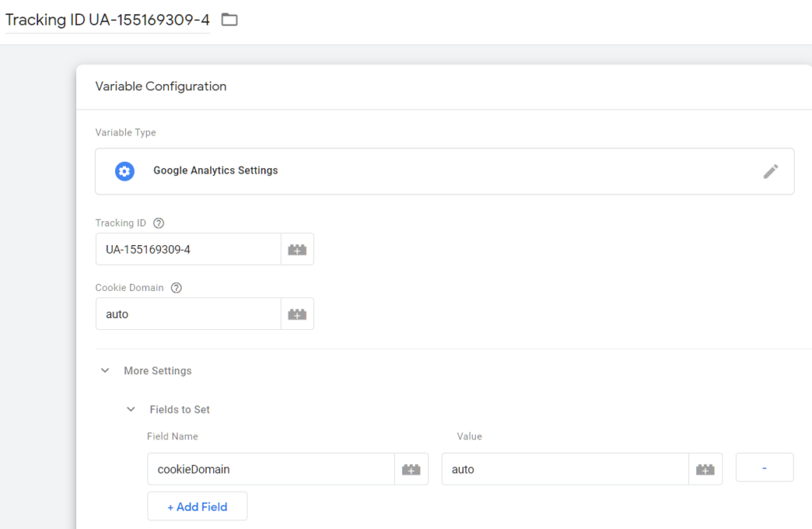
Task: Select the Cookie Domain field label
Action: click(x=129, y=288)
